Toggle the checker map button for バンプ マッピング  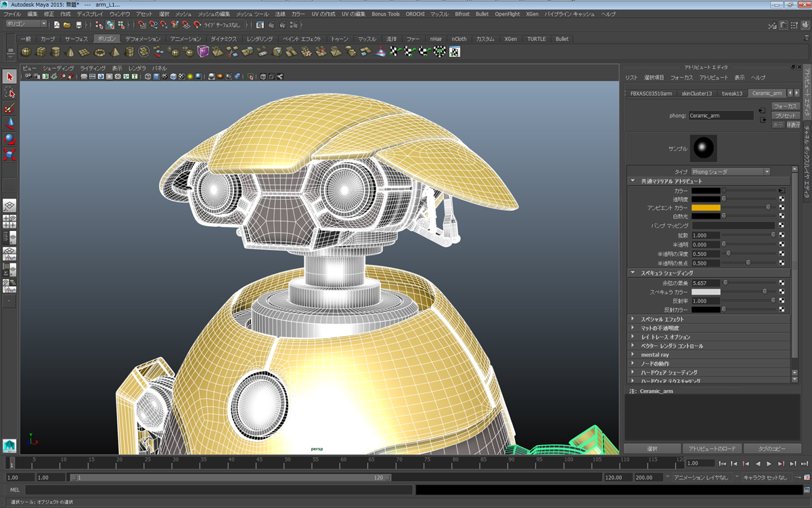coord(782,226)
